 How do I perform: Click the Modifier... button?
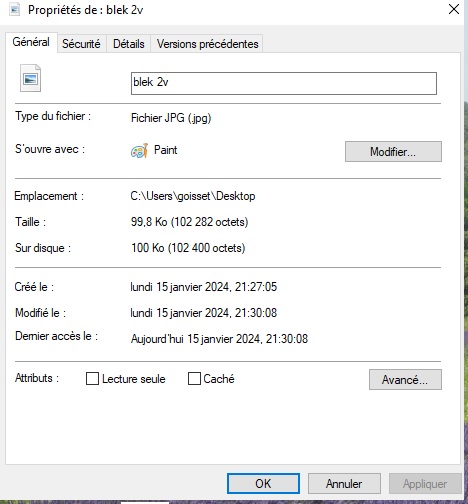point(393,152)
